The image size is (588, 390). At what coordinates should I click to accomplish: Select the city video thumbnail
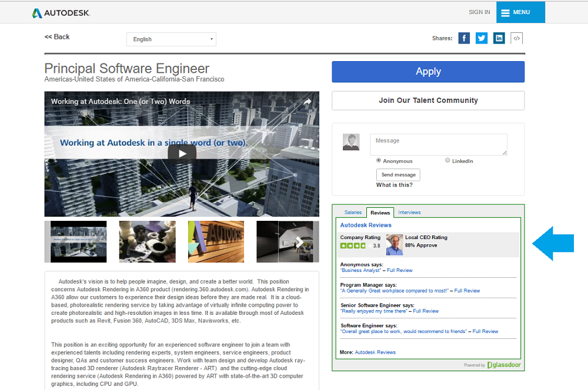(x=78, y=241)
